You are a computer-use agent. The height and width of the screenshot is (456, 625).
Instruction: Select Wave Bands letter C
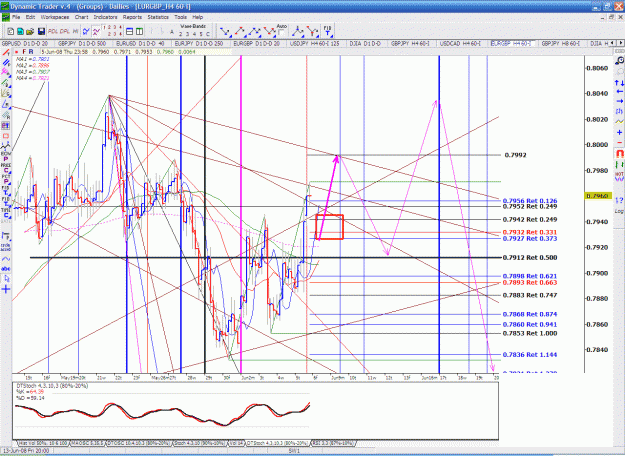coord(207,34)
